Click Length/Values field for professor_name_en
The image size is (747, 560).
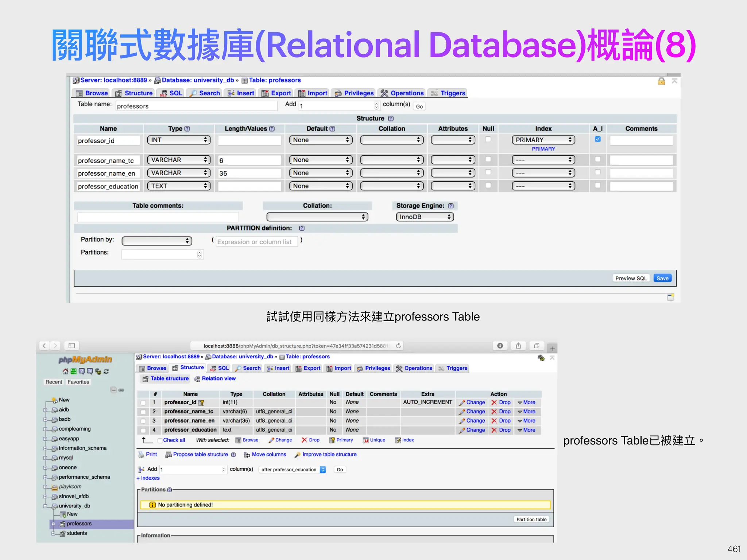(x=249, y=173)
